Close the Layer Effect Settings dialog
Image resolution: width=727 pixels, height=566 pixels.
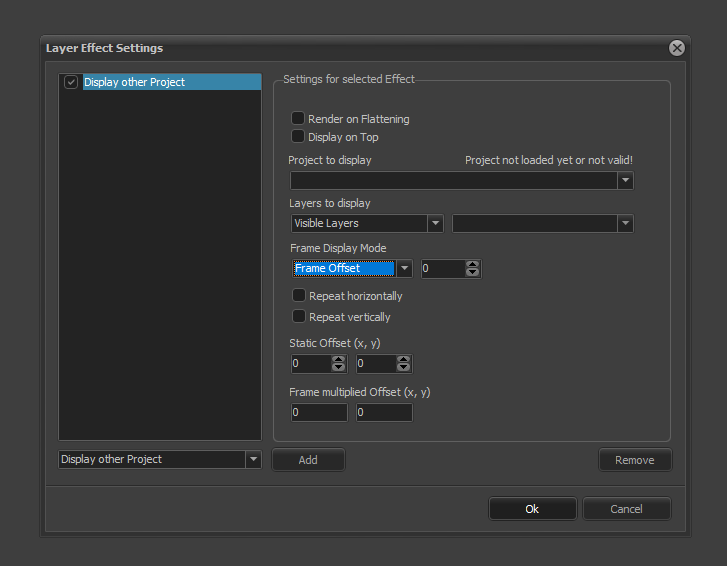pos(677,48)
